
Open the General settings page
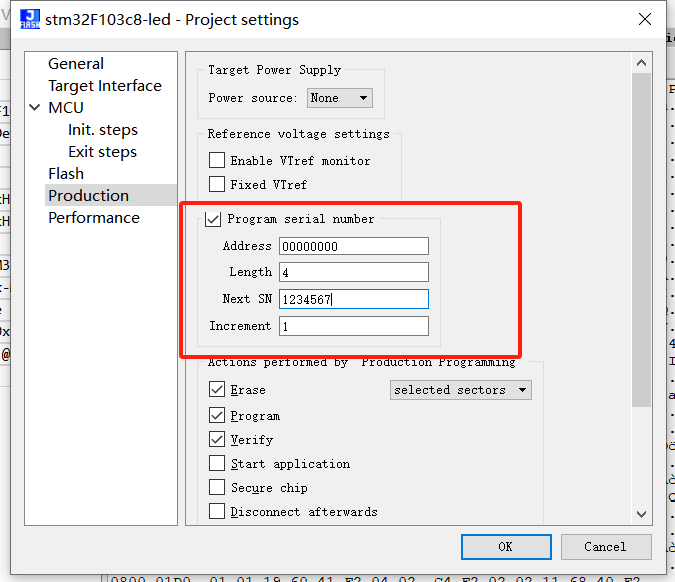pyautogui.click(x=76, y=64)
